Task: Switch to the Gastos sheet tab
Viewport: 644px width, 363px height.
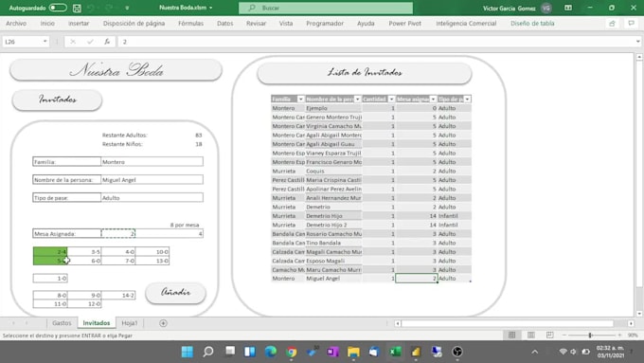Action: click(x=62, y=323)
